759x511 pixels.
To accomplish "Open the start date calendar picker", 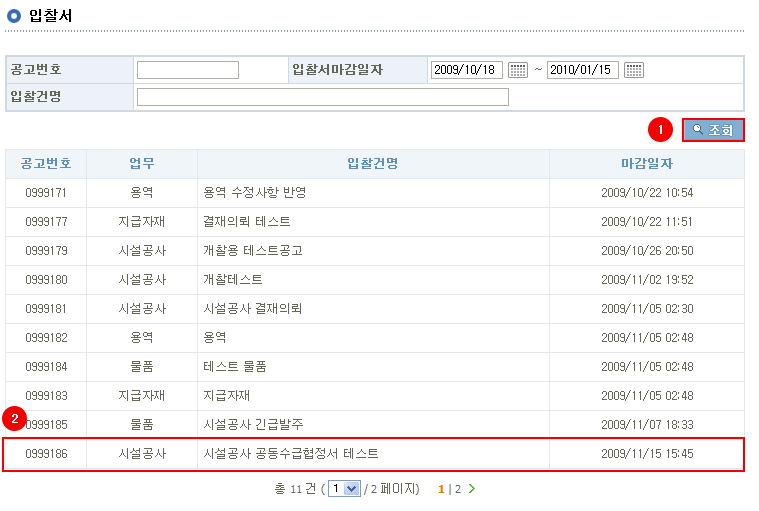I will point(517,70).
